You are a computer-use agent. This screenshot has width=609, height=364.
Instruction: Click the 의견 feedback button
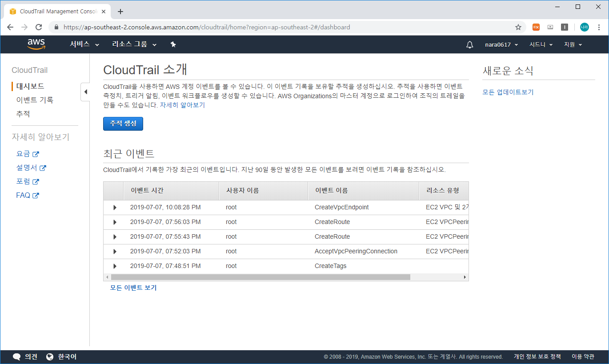[x=25, y=356]
